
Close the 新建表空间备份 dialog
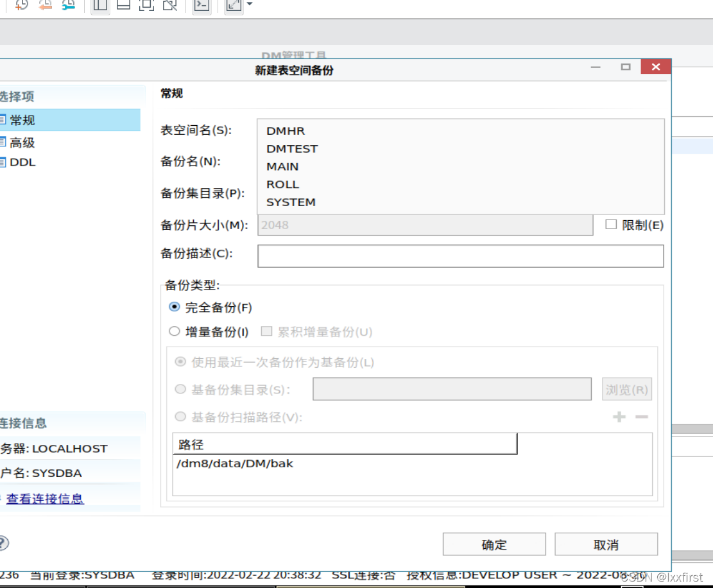656,67
